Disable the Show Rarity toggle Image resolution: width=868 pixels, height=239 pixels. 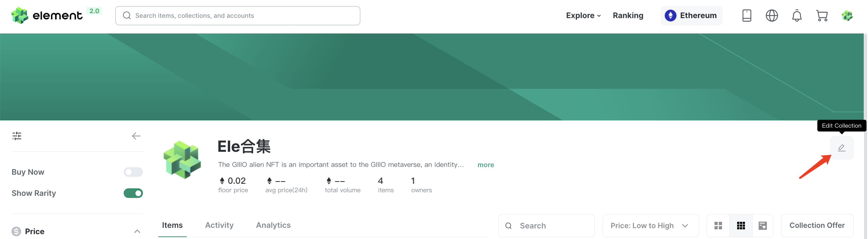click(133, 193)
